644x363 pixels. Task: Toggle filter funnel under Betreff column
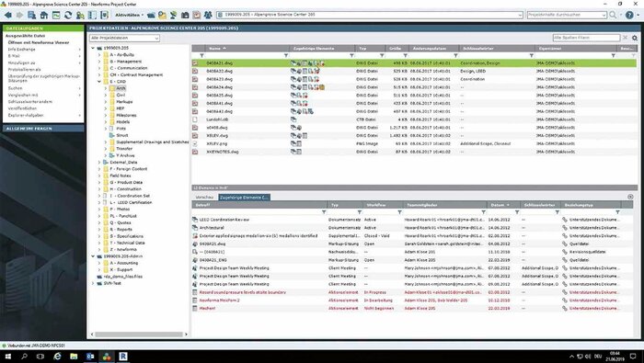pyautogui.click(x=324, y=212)
